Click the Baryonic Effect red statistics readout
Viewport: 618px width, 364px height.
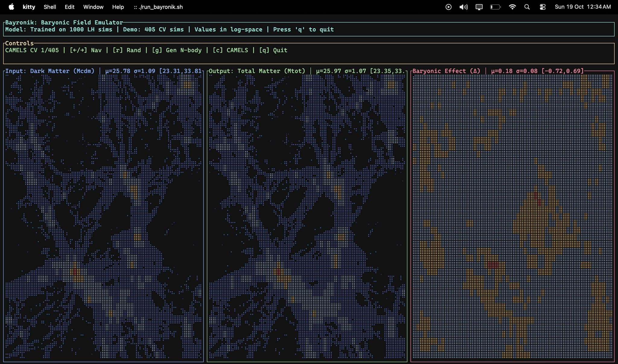pos(537,71)
